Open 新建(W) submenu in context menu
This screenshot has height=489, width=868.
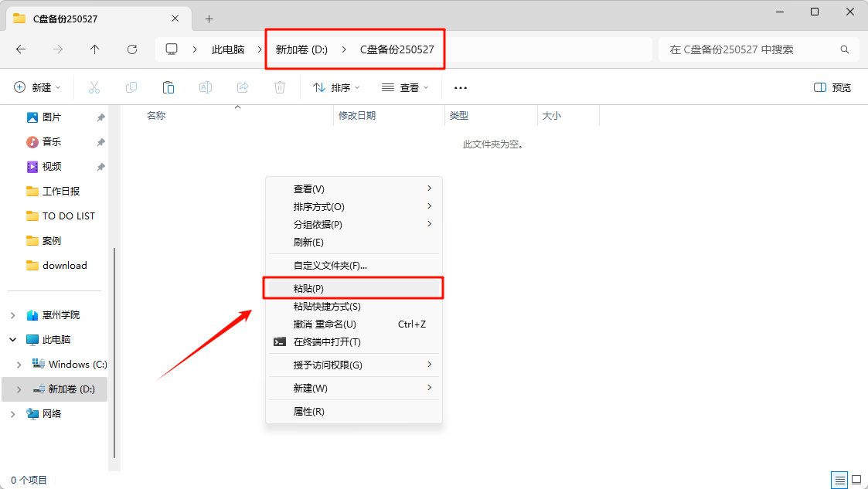coord(354,388)
